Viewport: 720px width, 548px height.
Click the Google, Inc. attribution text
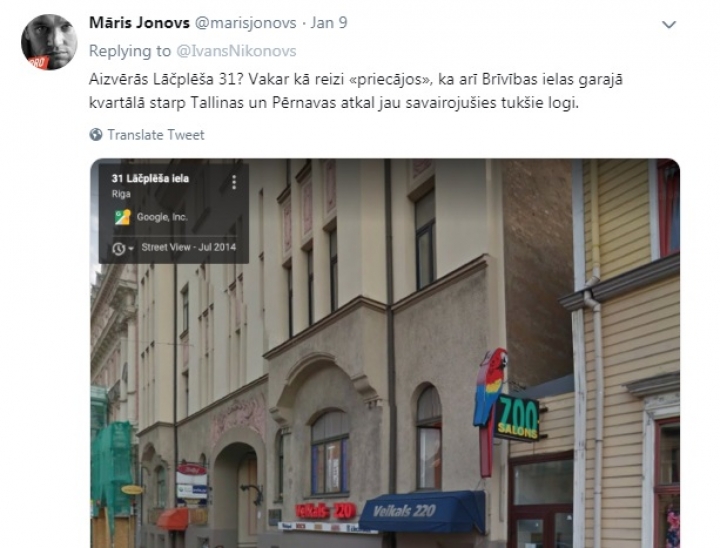pyautogui.click(x=162, y=217)
